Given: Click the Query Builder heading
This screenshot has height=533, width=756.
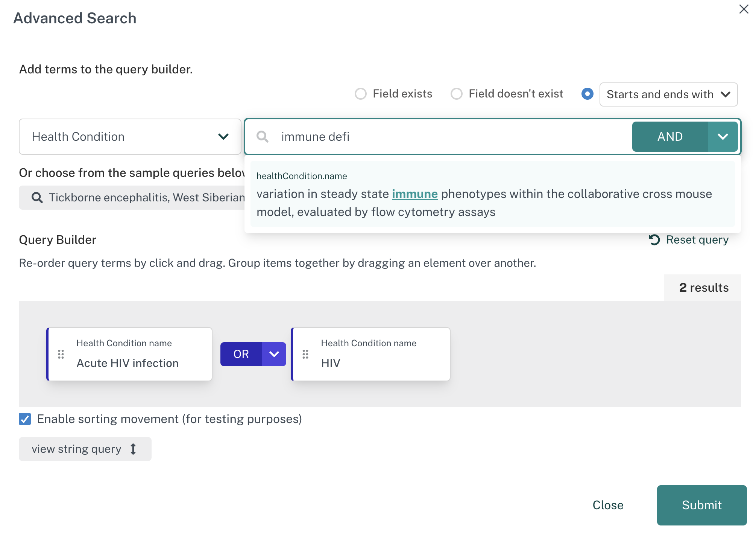Looking at the screenshot, I should 58,240.
